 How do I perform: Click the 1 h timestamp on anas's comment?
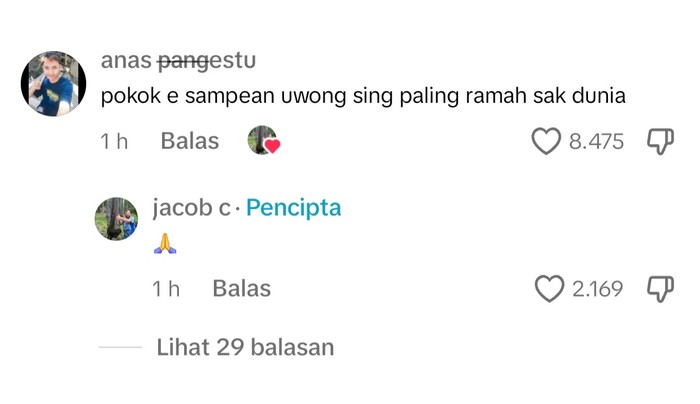coord(114,141)
